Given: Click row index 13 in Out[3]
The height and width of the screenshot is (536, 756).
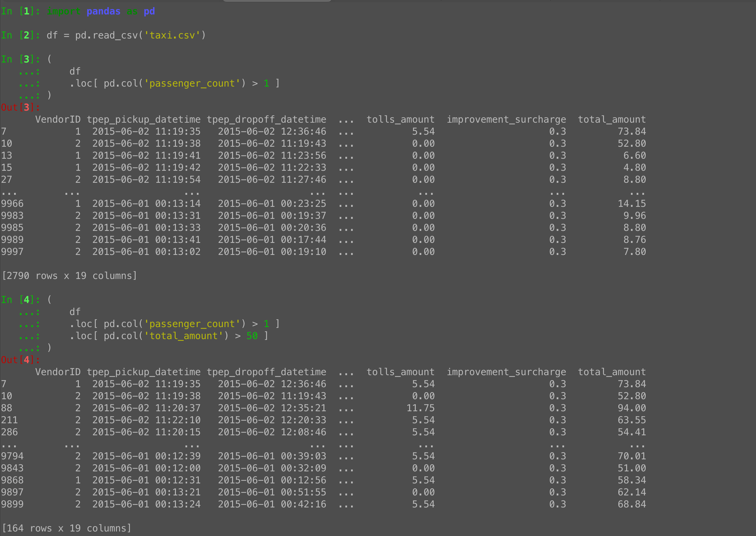Looking at the screenshot, I should click(7, 155).
